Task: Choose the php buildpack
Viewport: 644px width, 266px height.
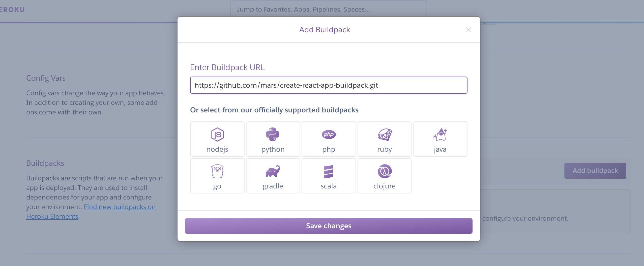Action: (328, 139)
